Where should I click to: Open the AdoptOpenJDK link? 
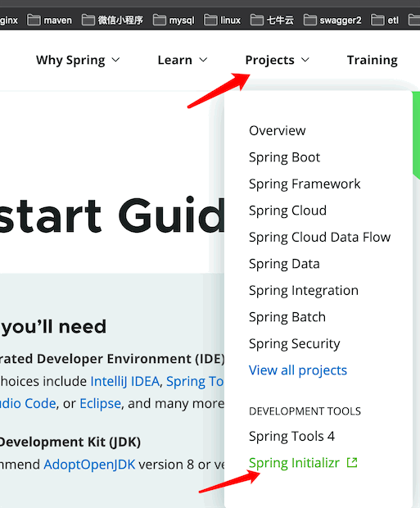pos(89,465)
